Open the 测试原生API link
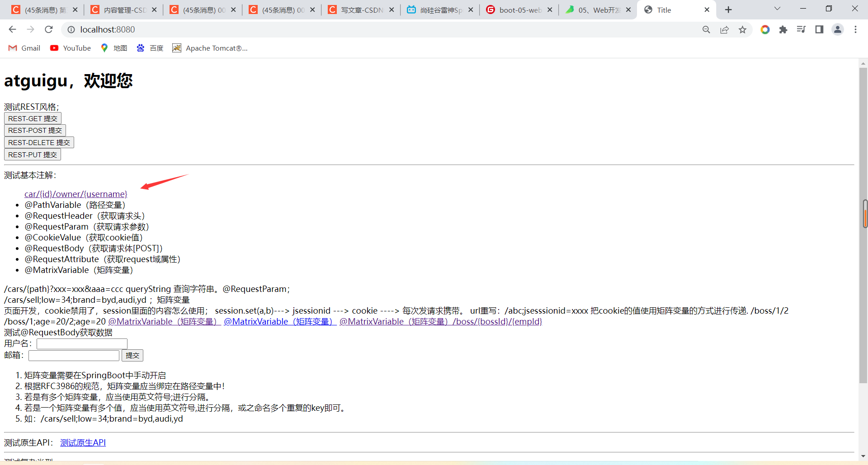The width and height of the screenshot is (868, 465). click(x=83, y=442)
